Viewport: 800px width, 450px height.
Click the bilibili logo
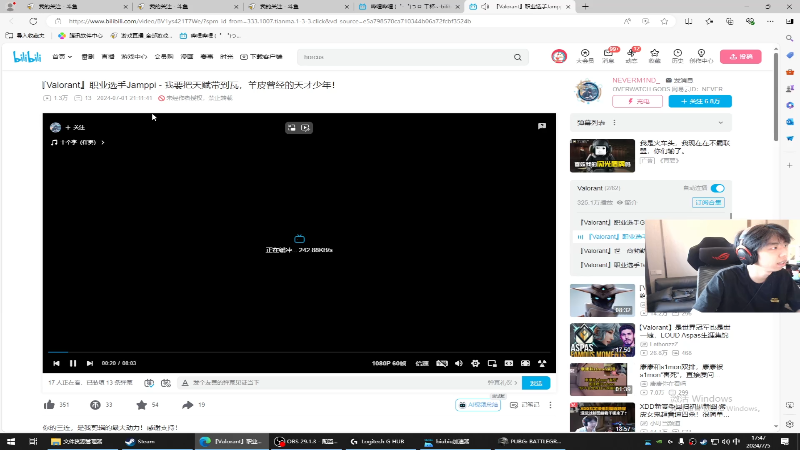click(x=27, y=57)
